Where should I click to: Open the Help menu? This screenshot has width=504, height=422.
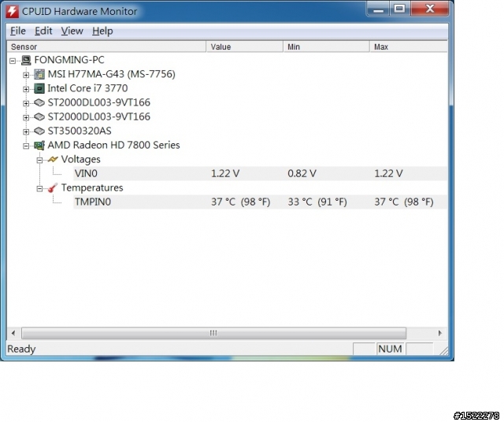tap(102, 31)
